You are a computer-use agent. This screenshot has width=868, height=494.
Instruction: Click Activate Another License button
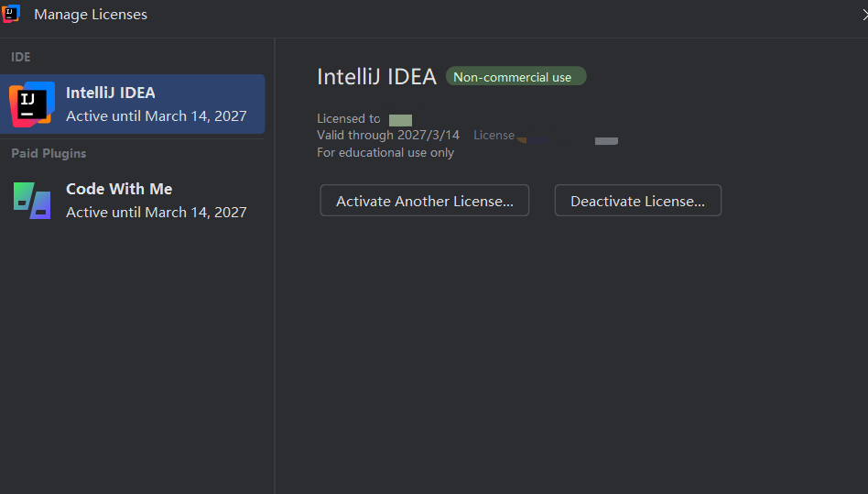[x=425, y=201]
